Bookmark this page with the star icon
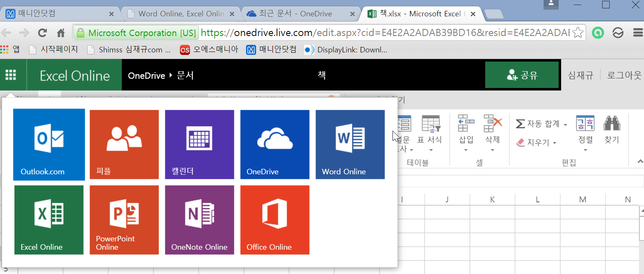The height and width of the screenshot is (274, 644). pyautogui.click(x=578, y=33)
